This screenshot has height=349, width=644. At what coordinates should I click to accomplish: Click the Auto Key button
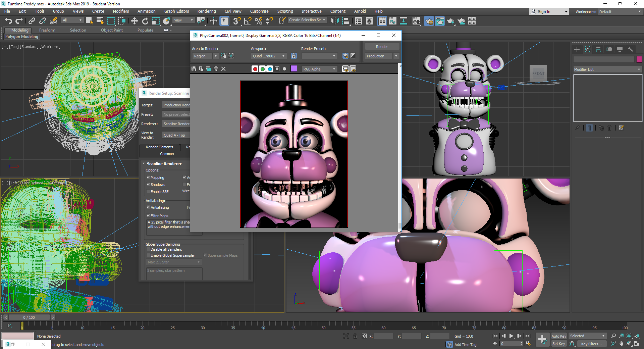click(x=559, y=336)
